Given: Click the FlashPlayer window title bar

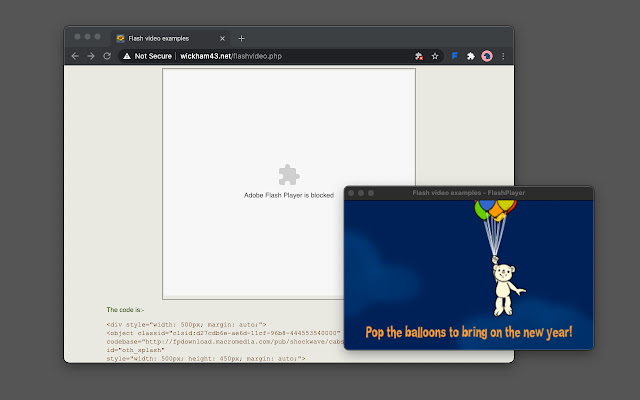Looking at the screenshot, I should tap(468, 192).
